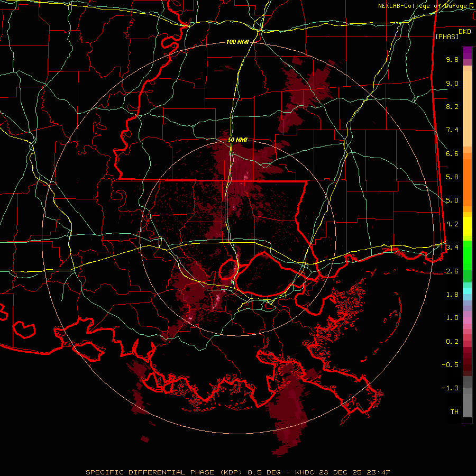Click the yellow segment of the color bar

coord(467,226)
